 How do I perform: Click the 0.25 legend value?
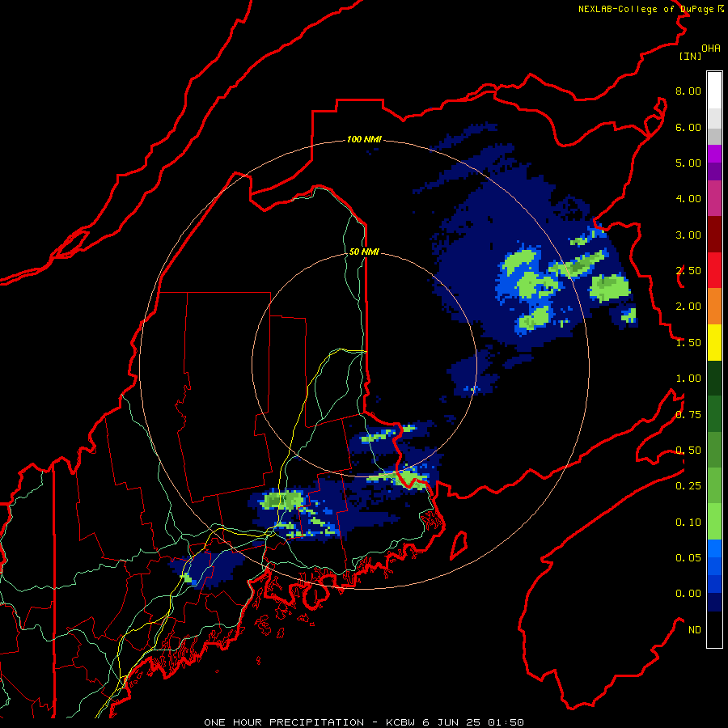tap(688, 486)
